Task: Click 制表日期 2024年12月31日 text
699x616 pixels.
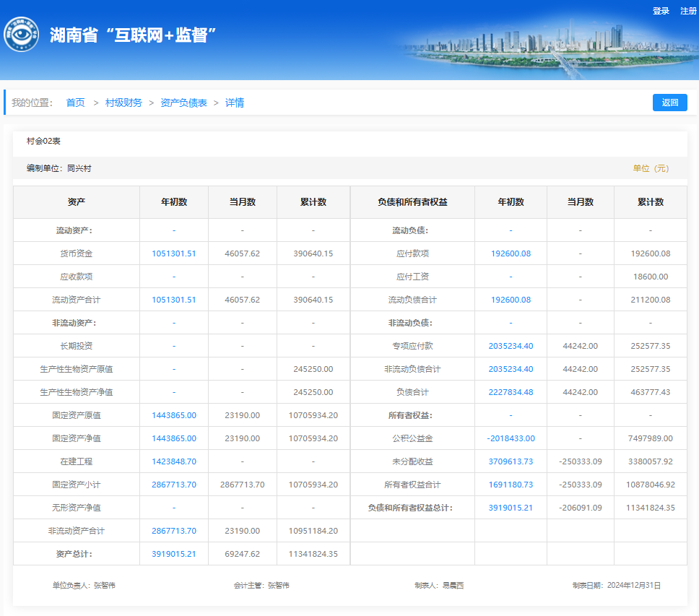Action: 617,586
